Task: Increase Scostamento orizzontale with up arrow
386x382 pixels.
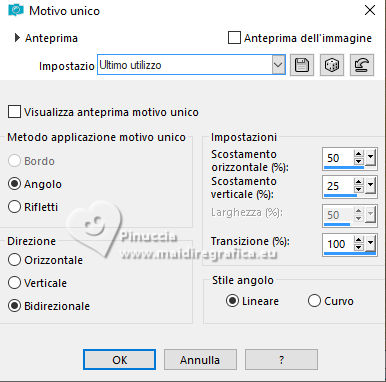Action: point(358,154)
